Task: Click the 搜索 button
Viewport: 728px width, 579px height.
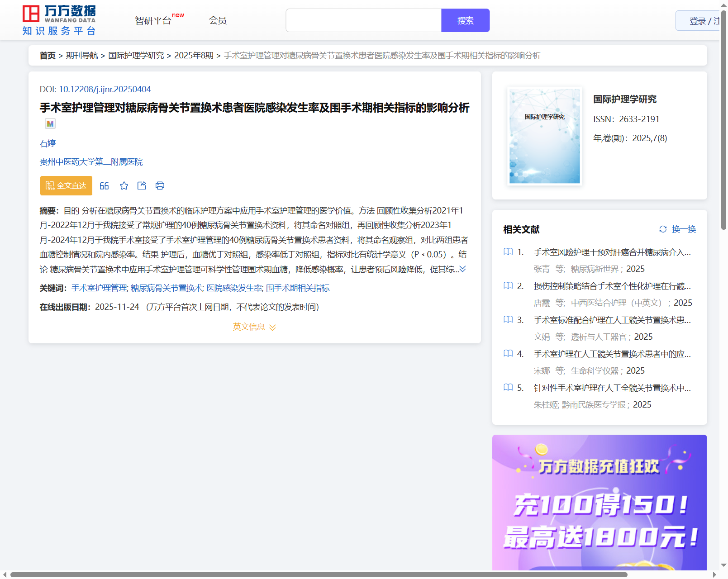Action: click(x=465, y=20)
